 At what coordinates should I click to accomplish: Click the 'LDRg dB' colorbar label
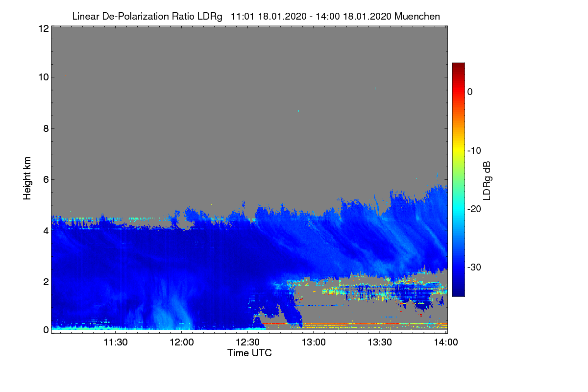tap(487, 181)
